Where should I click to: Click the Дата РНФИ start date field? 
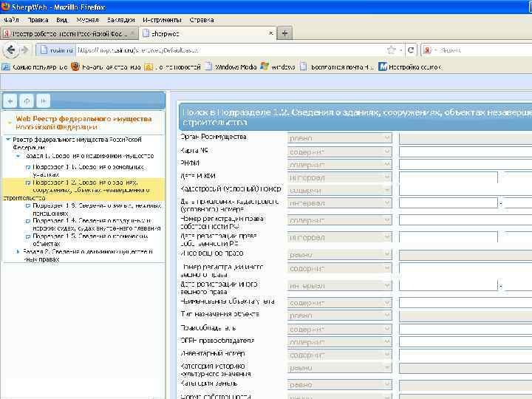(x=449, y=177)
